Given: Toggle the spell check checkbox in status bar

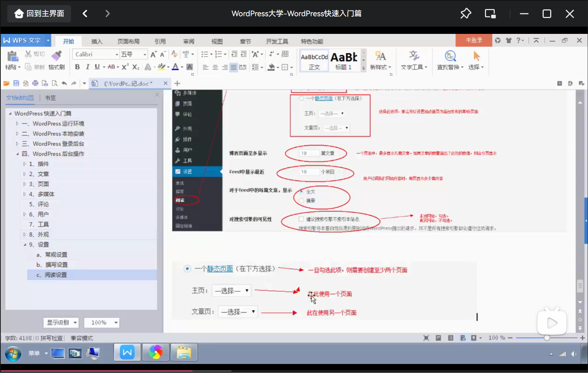Looking at the screenshot, I should coord(37,338).
